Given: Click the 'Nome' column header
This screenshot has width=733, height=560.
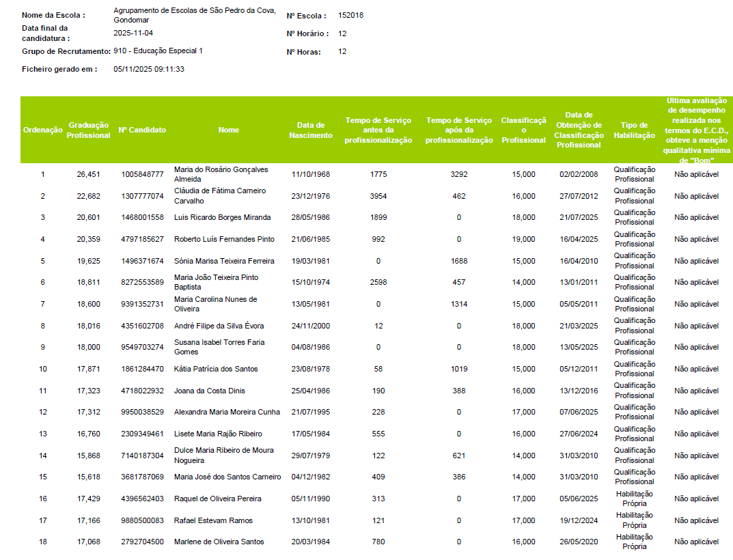Looking at the screenshot, I should pos(229,130).
